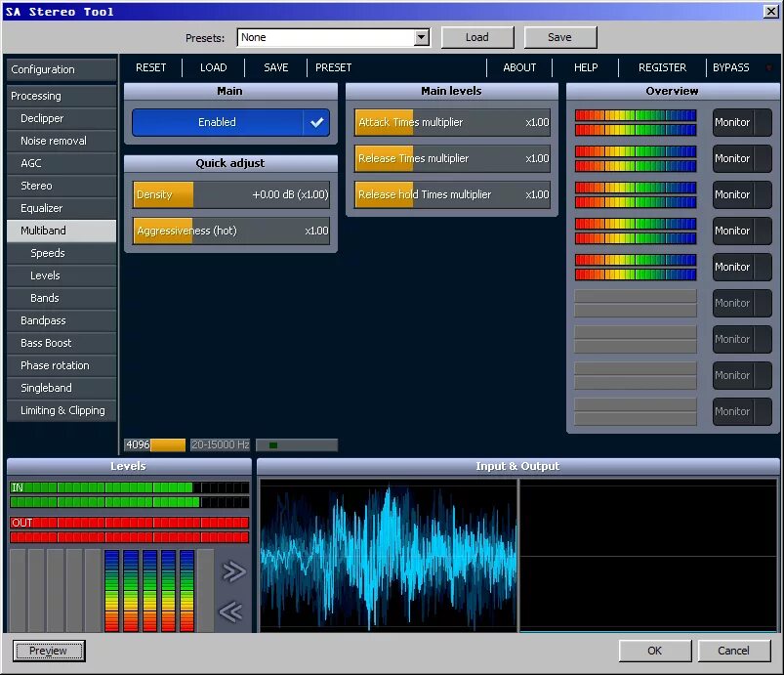Screen dimensions: 784x675
Task: Select Limiting & Clipping in the sidebar
Action: click(x=62, y=411)
